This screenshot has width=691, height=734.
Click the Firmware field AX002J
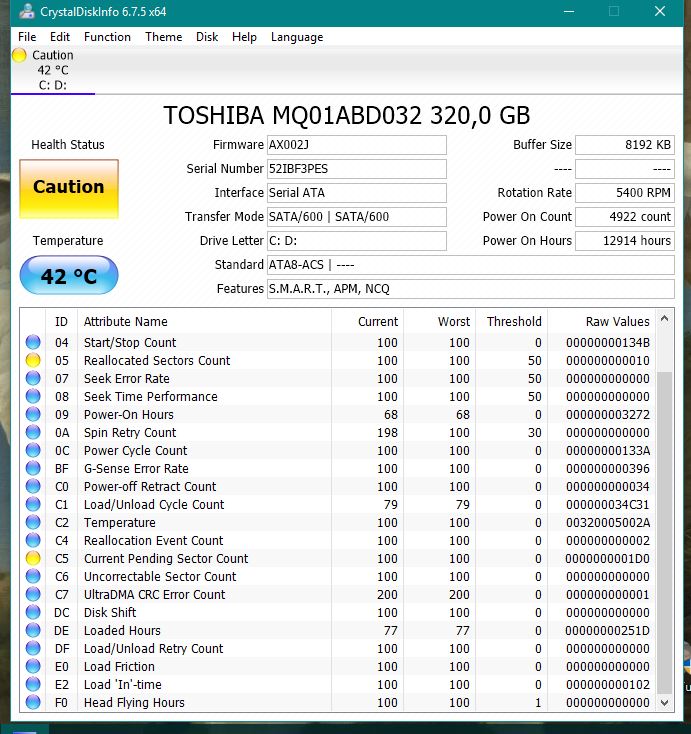[356, 145]
